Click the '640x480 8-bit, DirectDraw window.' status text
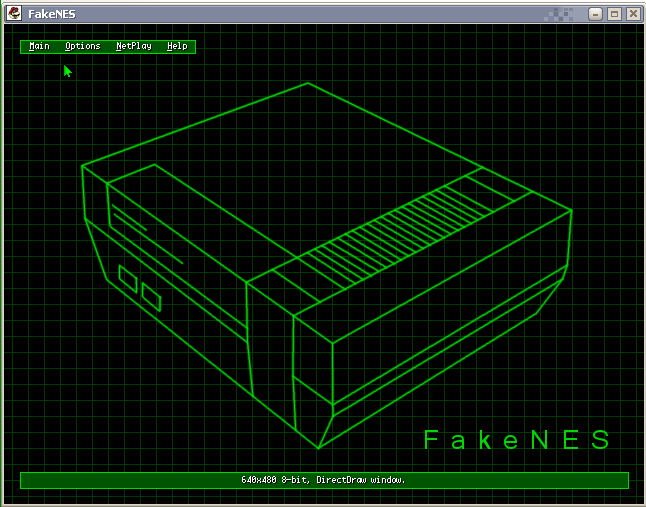Image resolution: width=646 pixels, height=507 pixels. pyautogui.click(x=323, y=480)
